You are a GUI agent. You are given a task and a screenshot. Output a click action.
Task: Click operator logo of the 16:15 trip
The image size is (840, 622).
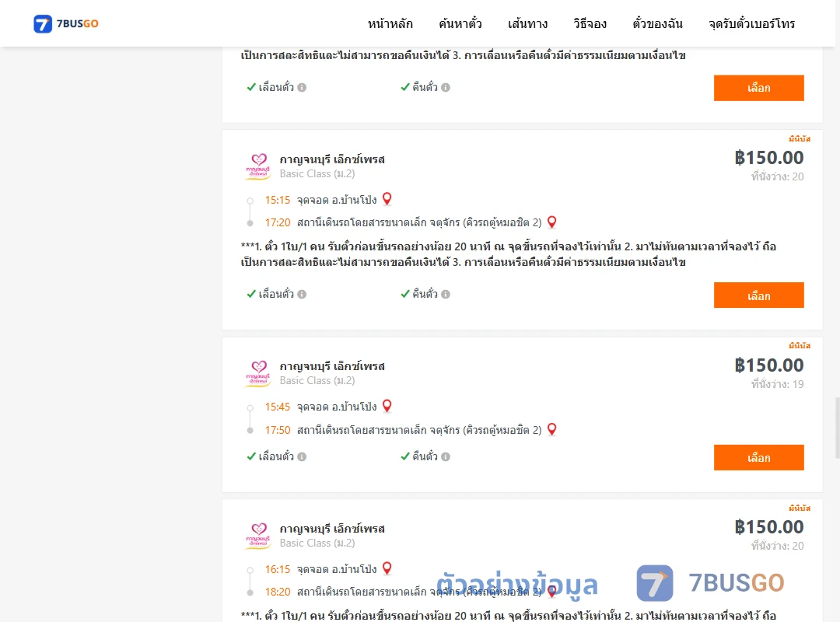click(258, 536)
